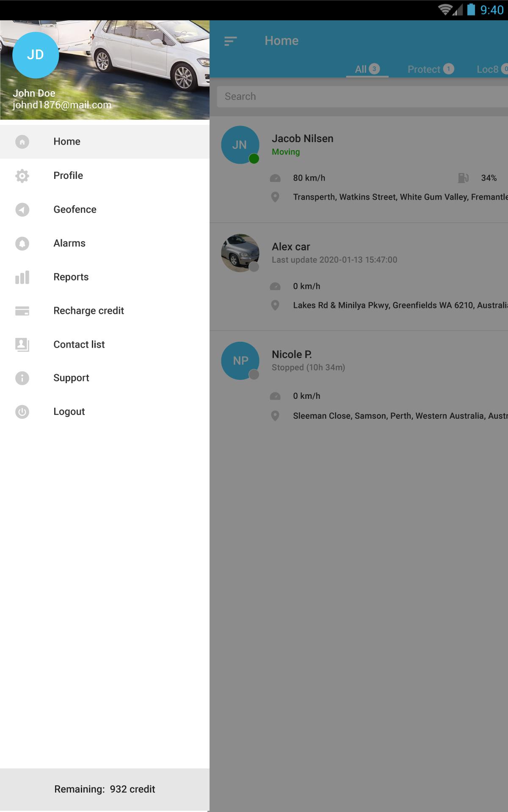
Task: Tap the Alex car name
Action: (x=291, y=247)
